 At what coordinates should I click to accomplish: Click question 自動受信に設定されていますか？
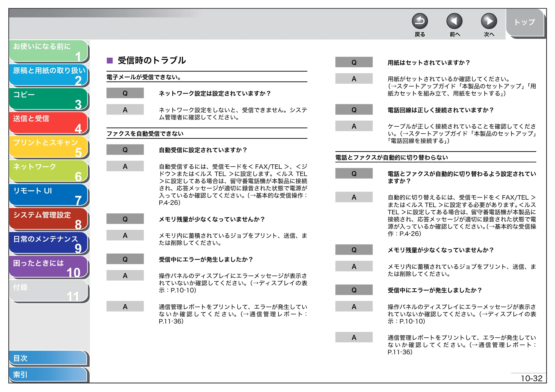tap(203, 150)
